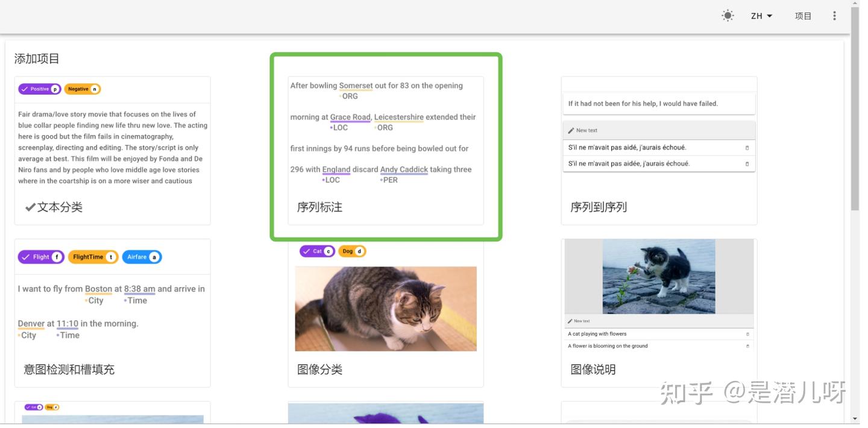Viewport: 868px width, 428px height.
Task: Click the checkmark icon beside 文本分类
Action: [30, 206]
